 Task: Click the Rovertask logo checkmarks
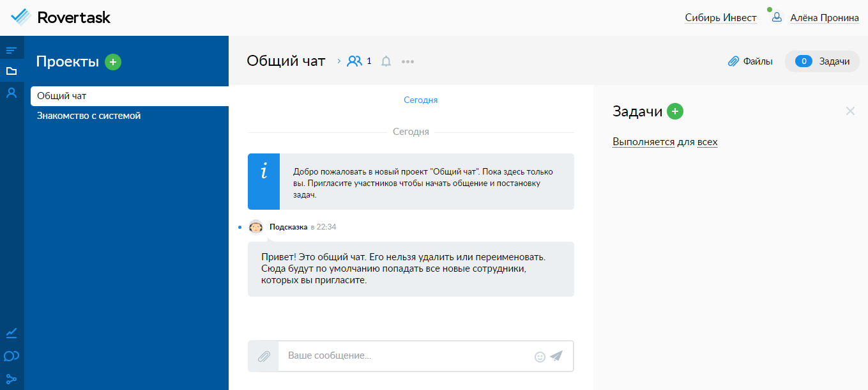coord(21,17)
